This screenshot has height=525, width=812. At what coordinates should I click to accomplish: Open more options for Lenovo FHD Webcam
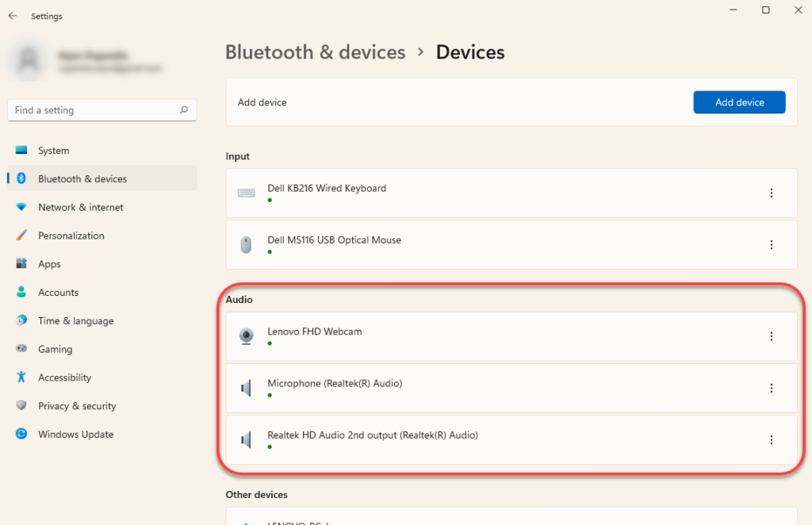[x=771, y=336]
